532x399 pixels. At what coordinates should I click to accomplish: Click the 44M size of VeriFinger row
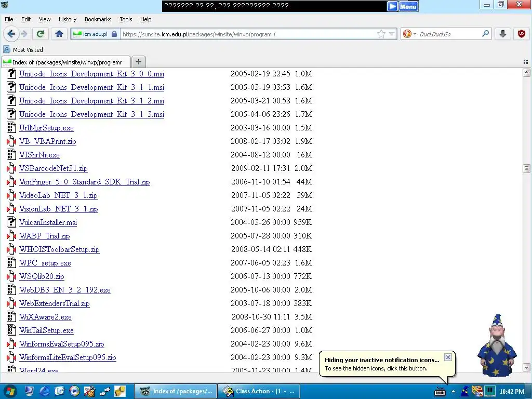(304, 182)
